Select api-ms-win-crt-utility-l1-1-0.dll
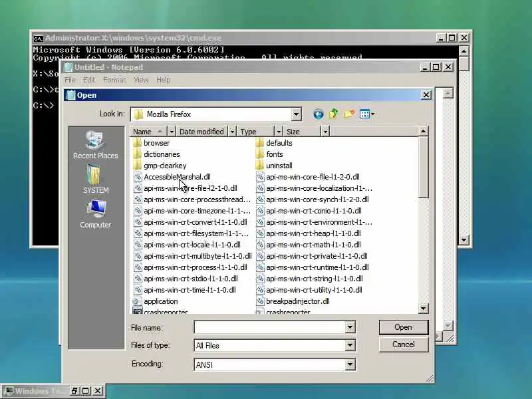 click(x=309, y=290)
